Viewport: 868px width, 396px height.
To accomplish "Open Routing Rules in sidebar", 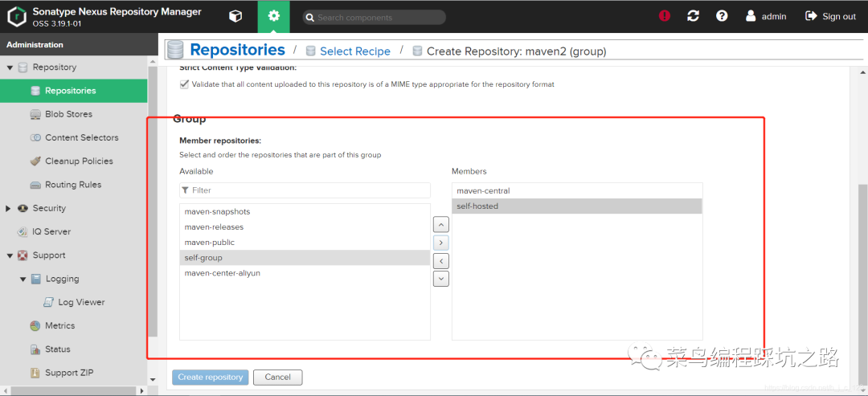I will pyautogui.click(x=74, y=185).
